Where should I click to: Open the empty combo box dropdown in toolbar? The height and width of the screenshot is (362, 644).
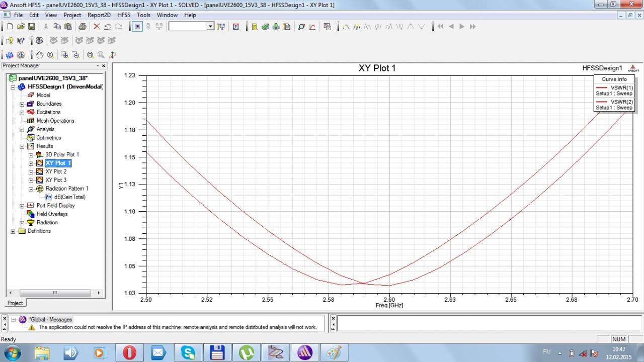click(x=210, y=27)
